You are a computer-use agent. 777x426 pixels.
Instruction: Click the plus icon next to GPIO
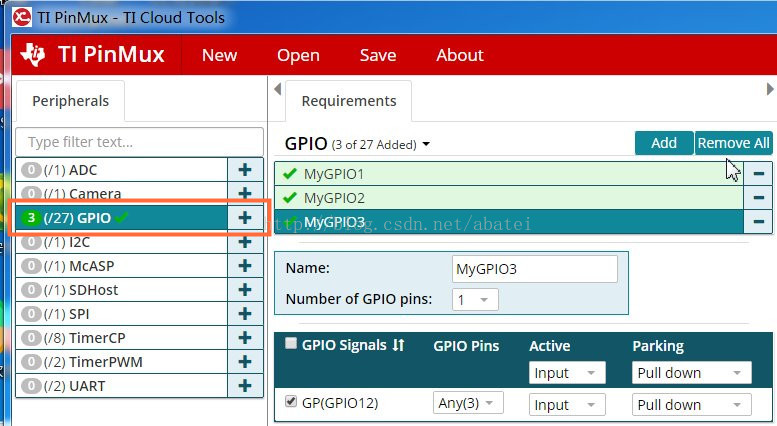coord(245,217)
